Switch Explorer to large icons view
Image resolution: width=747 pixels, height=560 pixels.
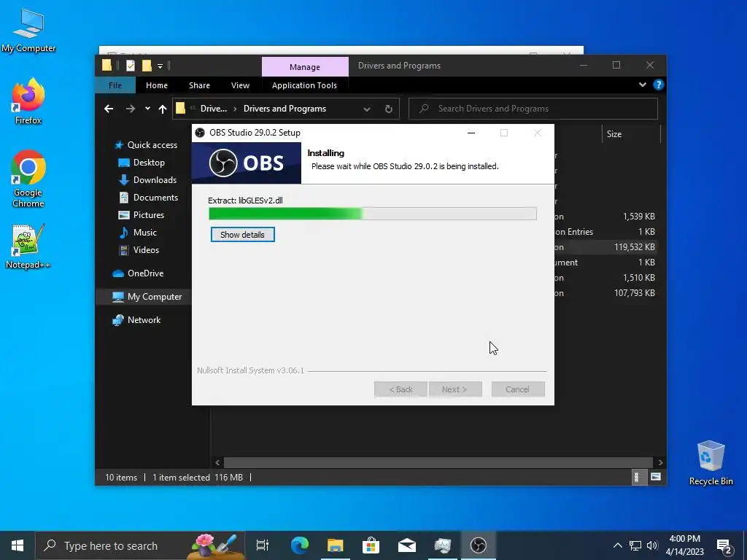coord(656,477)
